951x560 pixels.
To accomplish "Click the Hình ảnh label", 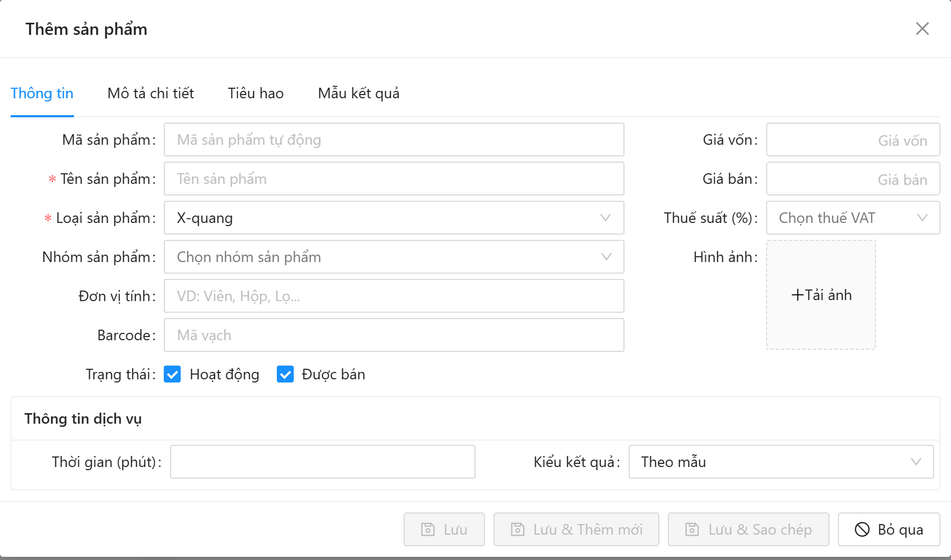I will 725,257.
